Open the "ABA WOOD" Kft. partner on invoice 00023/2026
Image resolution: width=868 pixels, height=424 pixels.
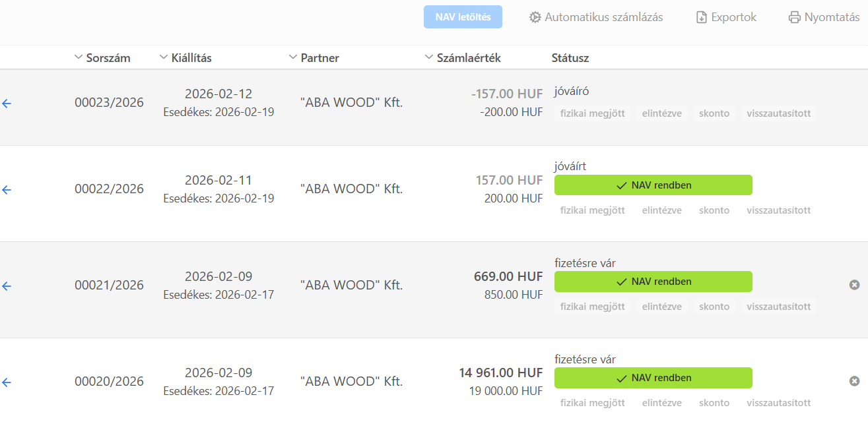coord(351,103)
